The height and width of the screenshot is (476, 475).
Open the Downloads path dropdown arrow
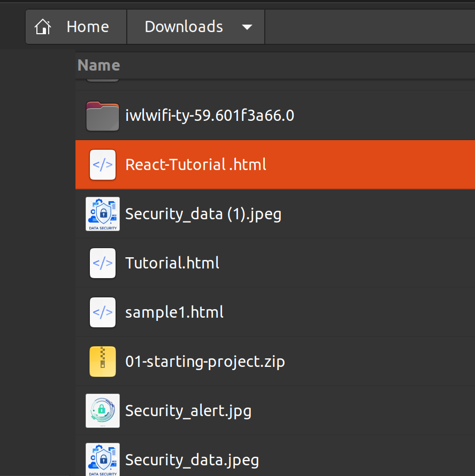click(x=247, y=27)
